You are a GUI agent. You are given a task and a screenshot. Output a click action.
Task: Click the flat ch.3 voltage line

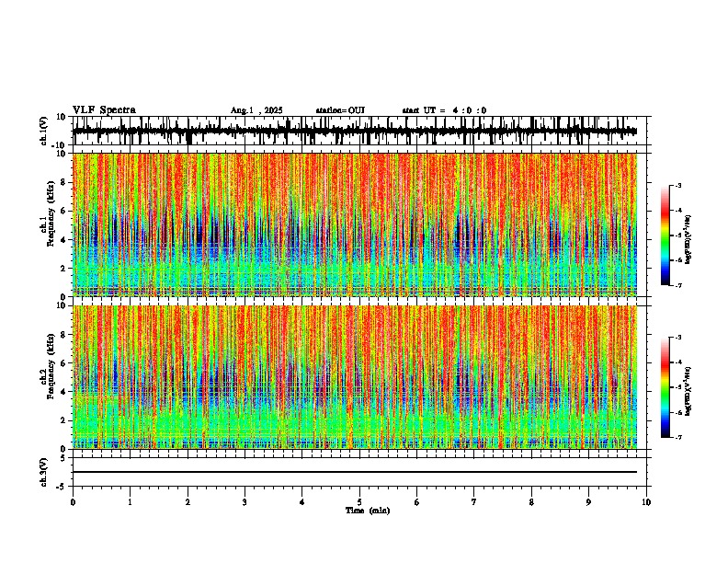(x=355, y=472)
